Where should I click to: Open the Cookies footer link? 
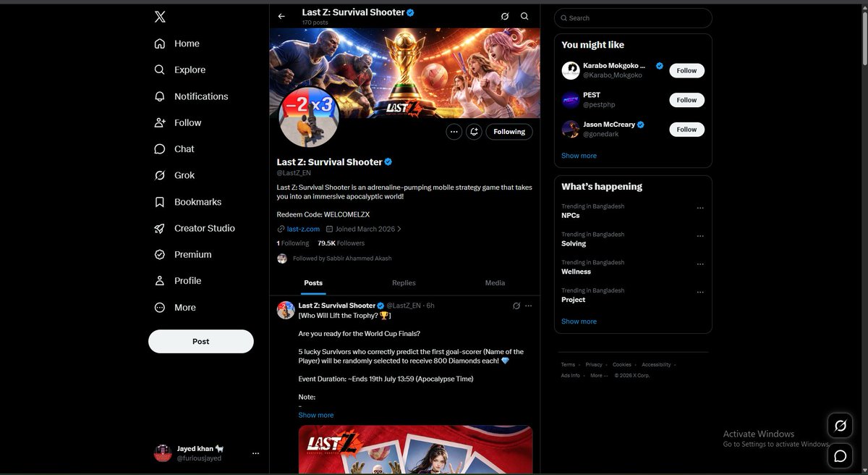(622, 365)
